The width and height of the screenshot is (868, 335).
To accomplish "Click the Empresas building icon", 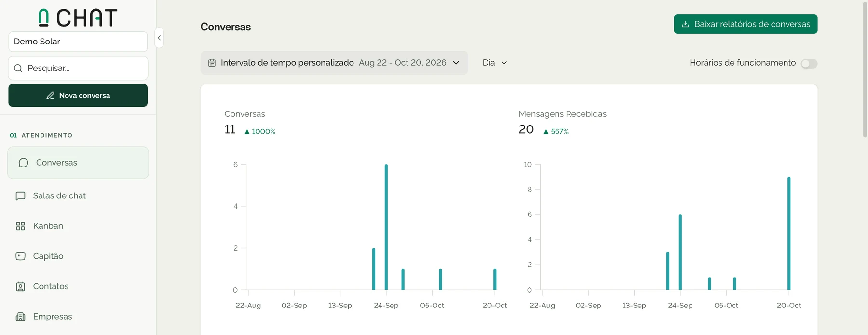I will (x=21, y=317).
